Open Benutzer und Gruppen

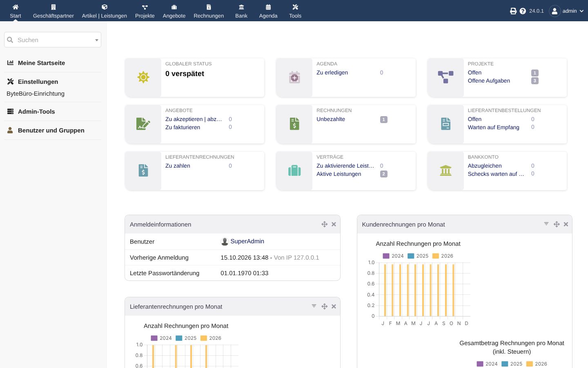coord(51,130)
